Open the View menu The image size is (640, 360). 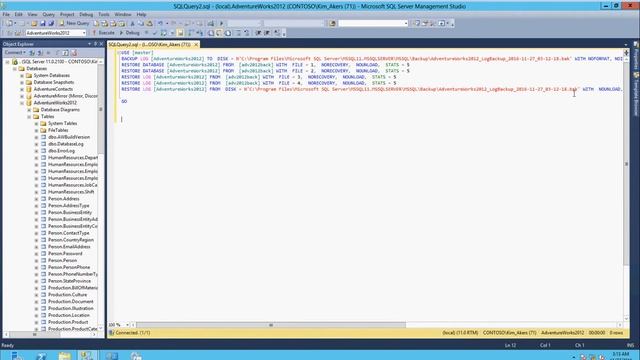click(32, 14)
